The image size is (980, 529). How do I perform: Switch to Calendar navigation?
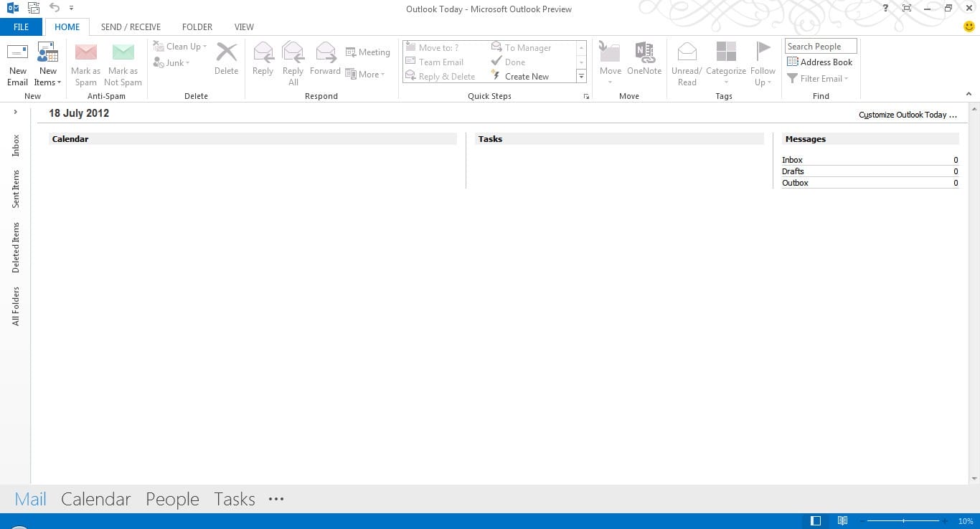click(95, 499)
